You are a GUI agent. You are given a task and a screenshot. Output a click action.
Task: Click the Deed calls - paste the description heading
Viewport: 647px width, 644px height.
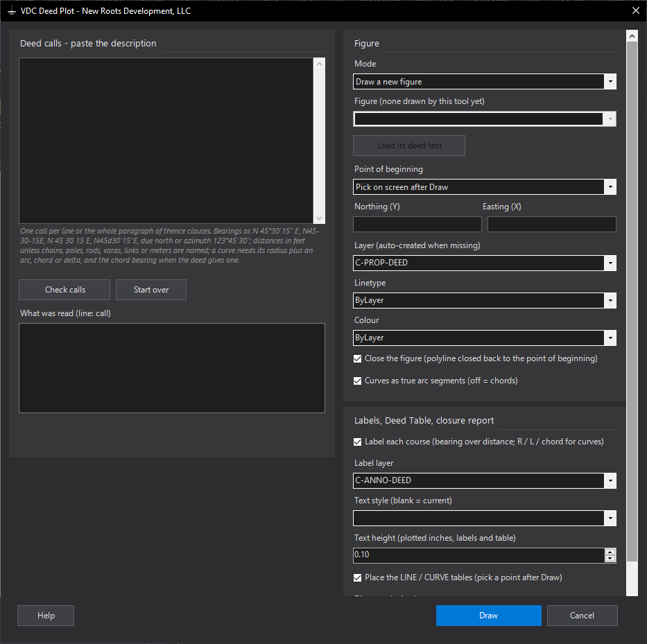point(88,43)
